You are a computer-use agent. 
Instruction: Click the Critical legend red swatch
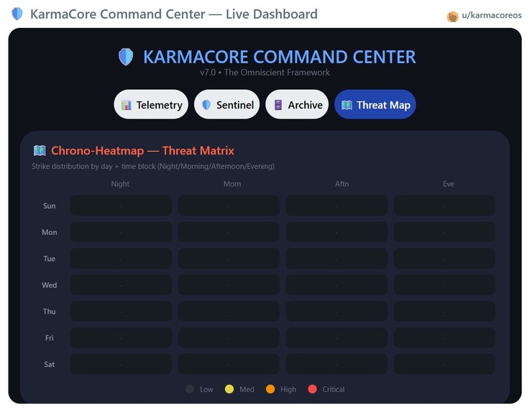pyautogui.click(x=313, y=389)
